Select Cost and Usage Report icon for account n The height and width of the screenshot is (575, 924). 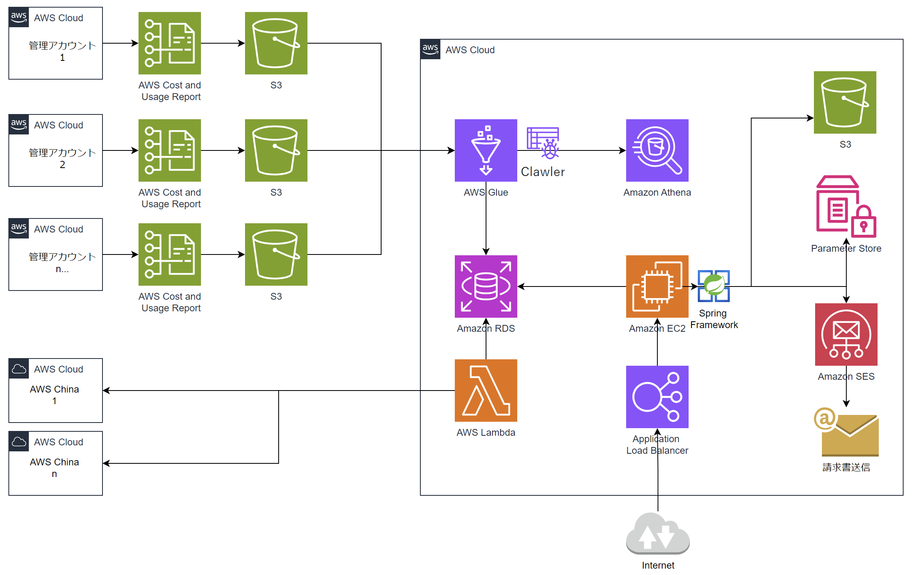[169, 254]
